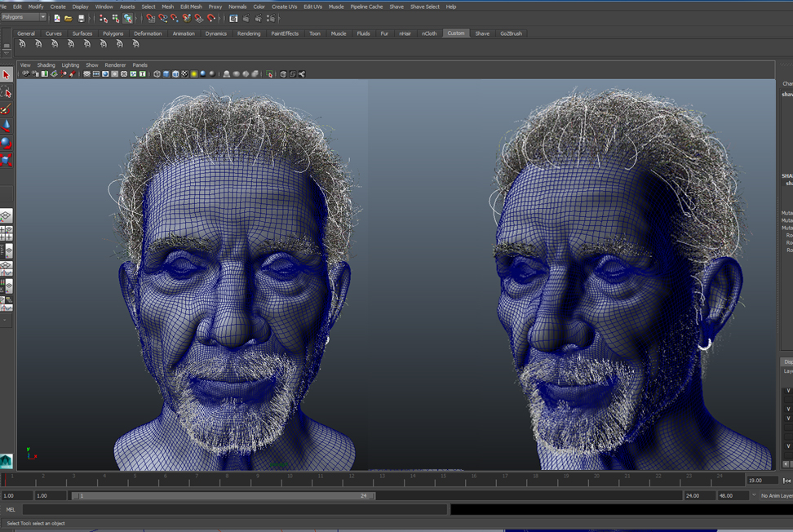Click the MEL command line input
793x532 pixels.
235,510
